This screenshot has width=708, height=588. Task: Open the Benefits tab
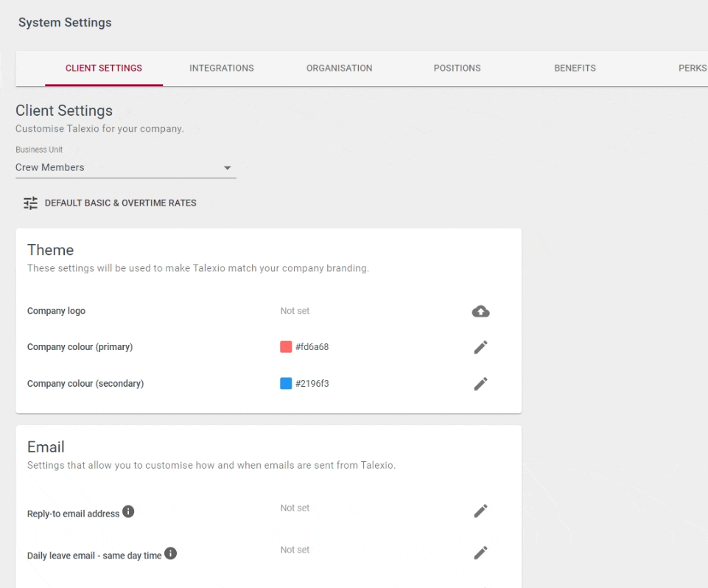575,69
